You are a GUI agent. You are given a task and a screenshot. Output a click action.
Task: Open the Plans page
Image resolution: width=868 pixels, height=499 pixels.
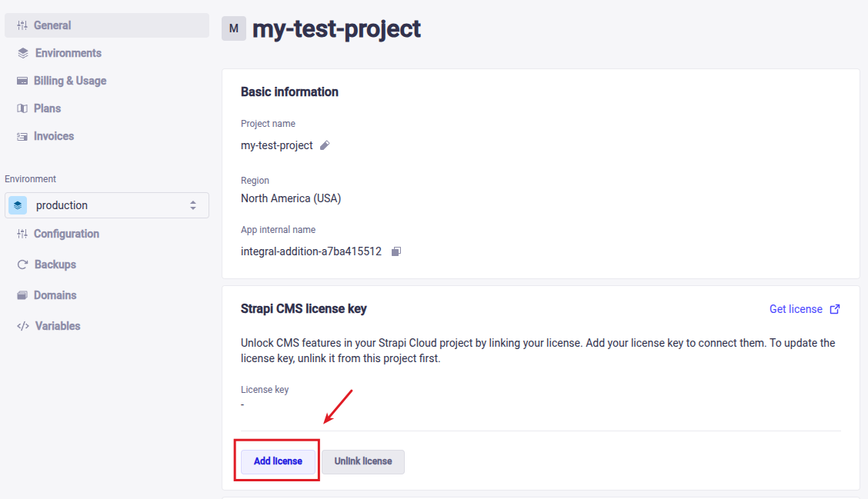coord(47,108)
